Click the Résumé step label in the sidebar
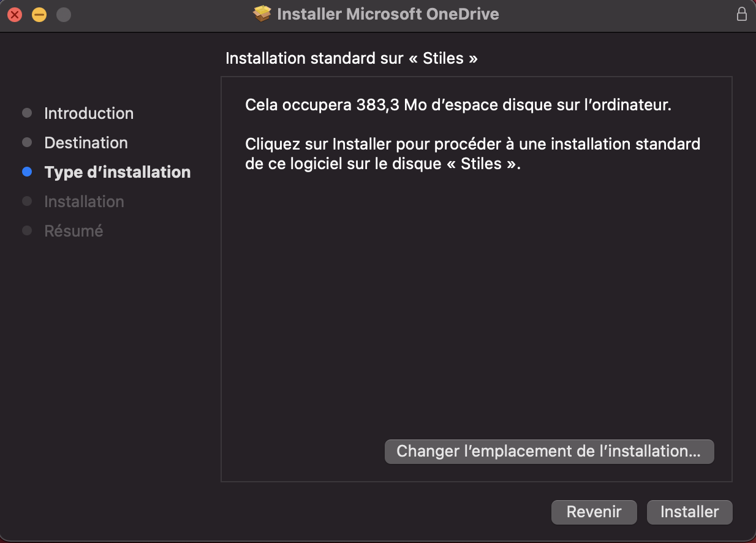Image resolution: width=756 pixels, height=543 pixels. 74,231
